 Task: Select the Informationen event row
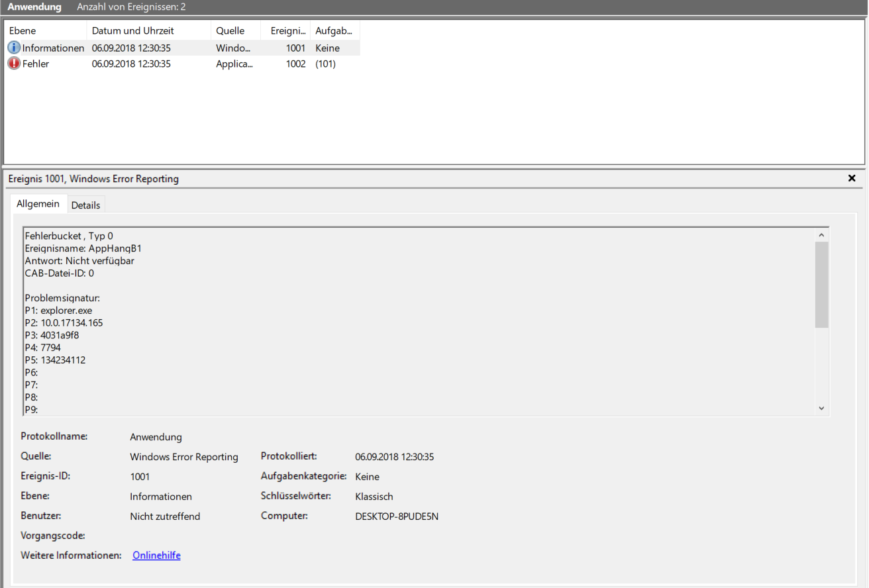click(x=183, y=48)
